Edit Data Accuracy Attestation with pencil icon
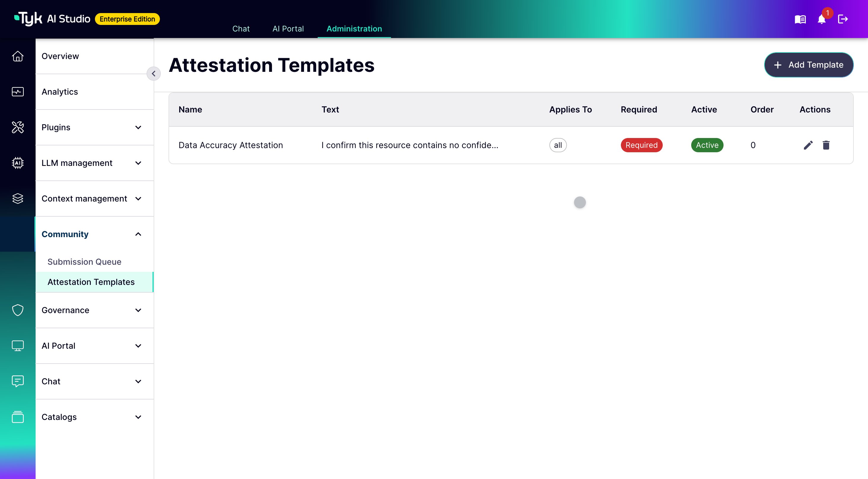The image size is (868, 479). coord(808,145)
